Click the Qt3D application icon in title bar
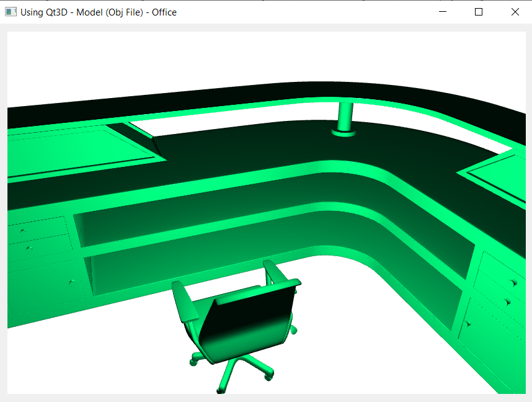The height and width of the screenshot is (402, 532). pos(10,11)
